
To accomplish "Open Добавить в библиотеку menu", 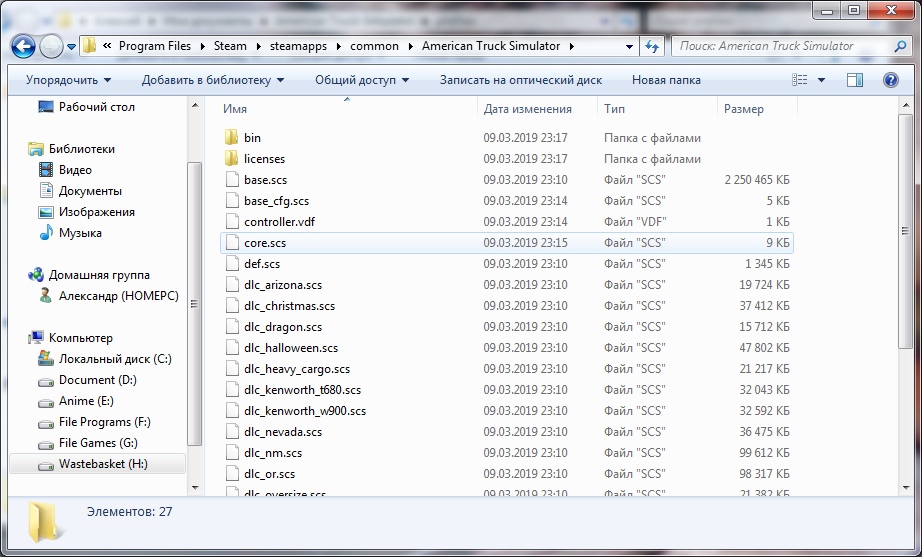I will [x=213, y=80].
